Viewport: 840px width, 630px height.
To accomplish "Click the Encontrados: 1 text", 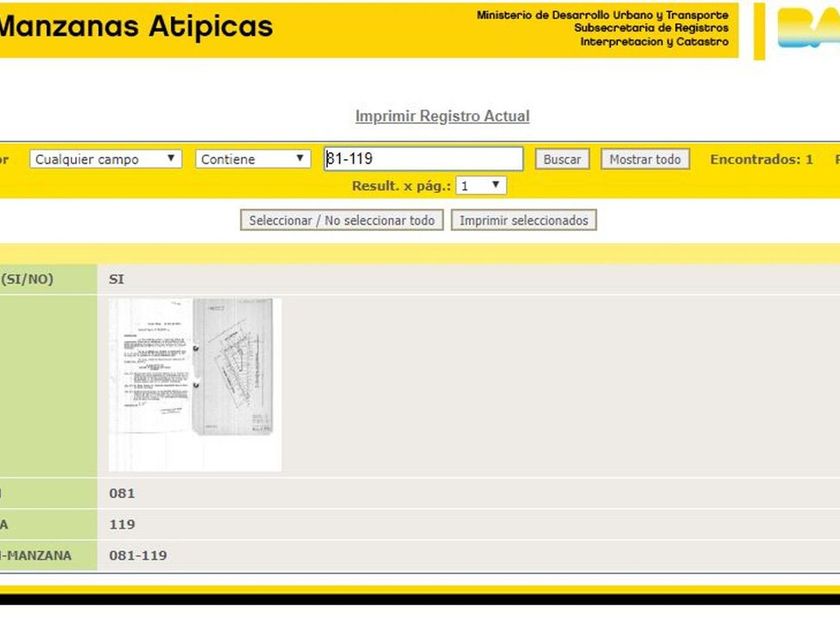I will tap(761, 159).
